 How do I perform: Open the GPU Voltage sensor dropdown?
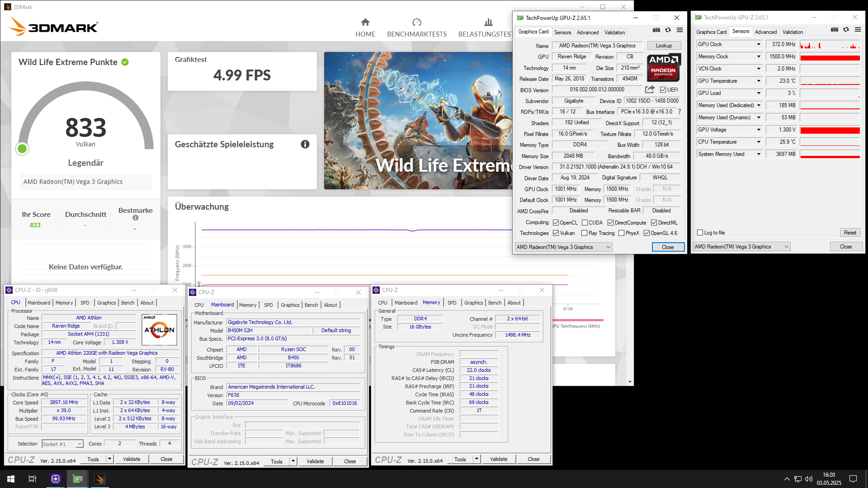click(759, 130)
